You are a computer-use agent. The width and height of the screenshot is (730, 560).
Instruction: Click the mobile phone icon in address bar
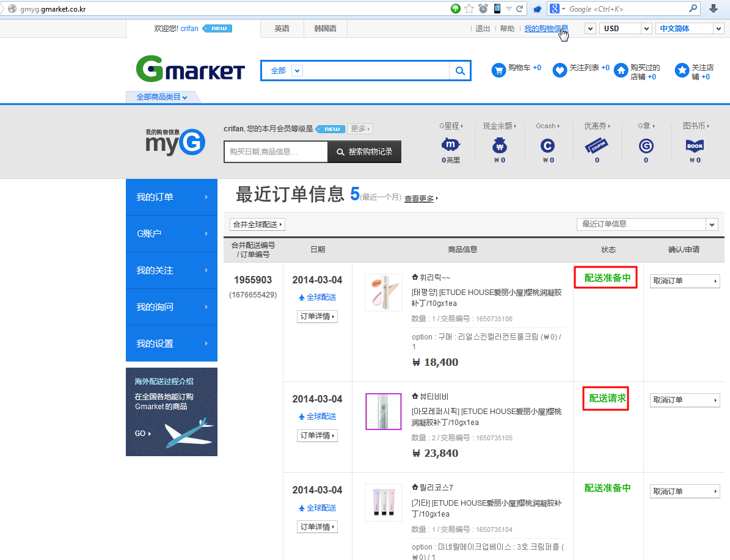pos(497,9)
